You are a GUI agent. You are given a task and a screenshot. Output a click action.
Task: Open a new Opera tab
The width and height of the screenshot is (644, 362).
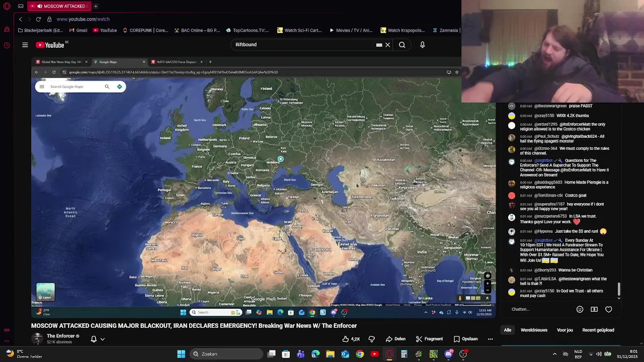click(96, 6)
